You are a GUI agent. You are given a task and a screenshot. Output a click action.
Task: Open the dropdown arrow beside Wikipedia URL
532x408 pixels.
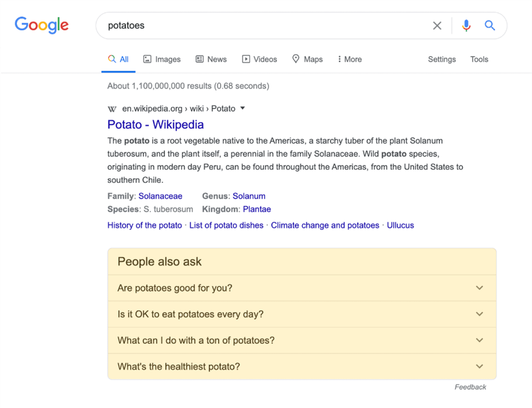243,108
